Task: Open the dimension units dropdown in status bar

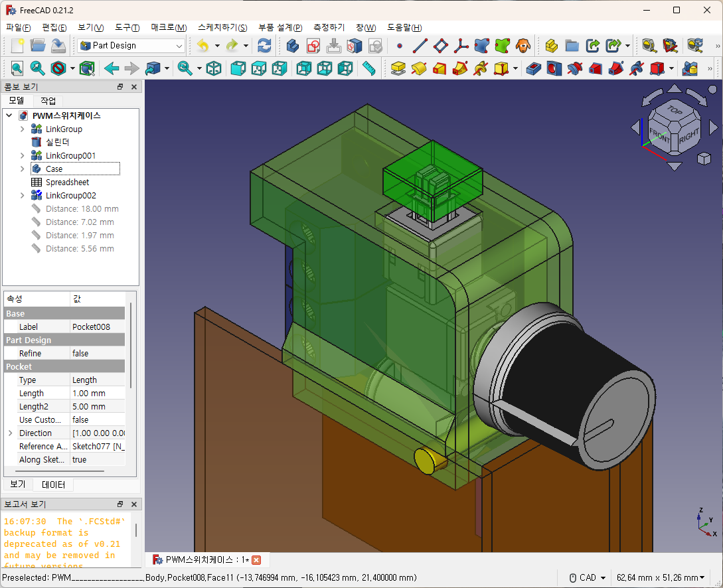Action: tap(661, 578)
